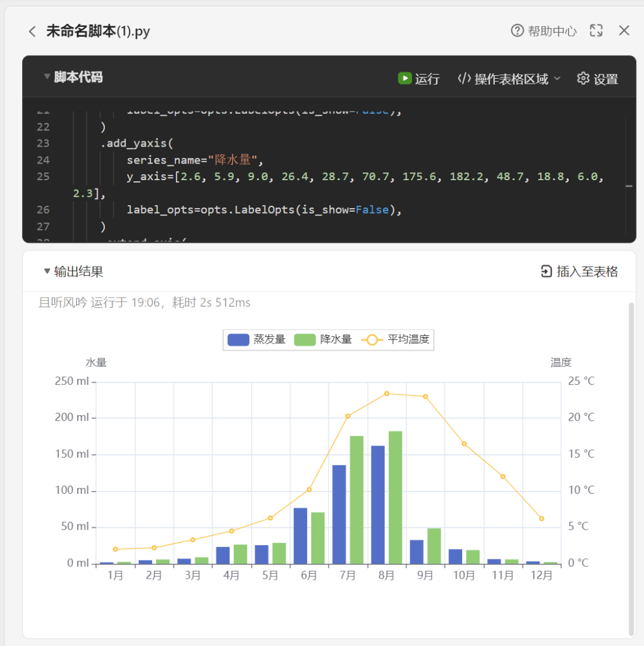The height and width of the screenshot is (646, 644).
Task: Click the 帮助中心 question mark icon
Action: click(x=516, y=30)
